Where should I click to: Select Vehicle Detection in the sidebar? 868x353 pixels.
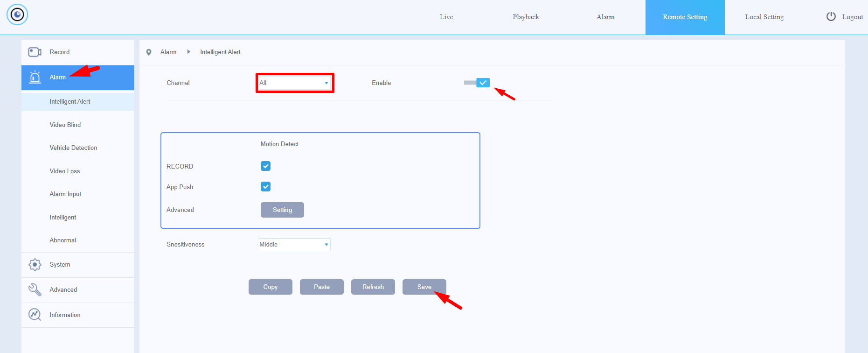pos(73,148)
